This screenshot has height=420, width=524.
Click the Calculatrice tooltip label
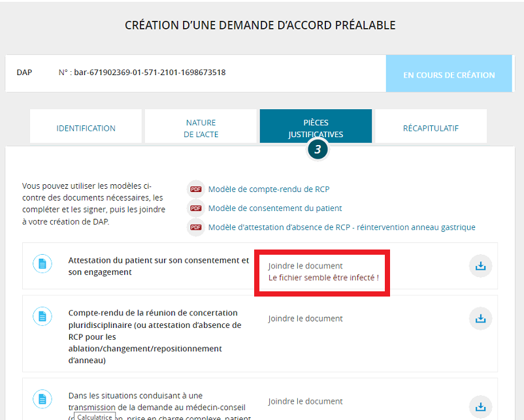(x=95, y=417)
